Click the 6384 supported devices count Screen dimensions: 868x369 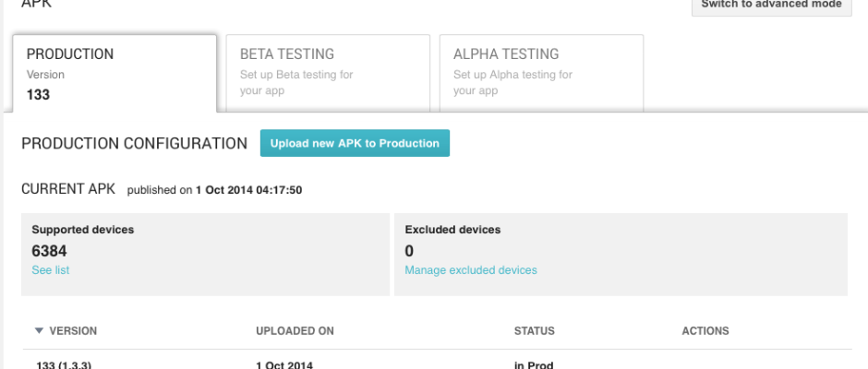(x=49, y=251)
